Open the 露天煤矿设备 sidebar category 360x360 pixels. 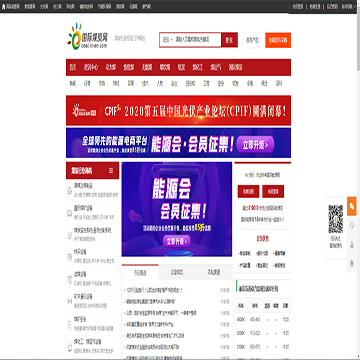[x=83, y=208]
